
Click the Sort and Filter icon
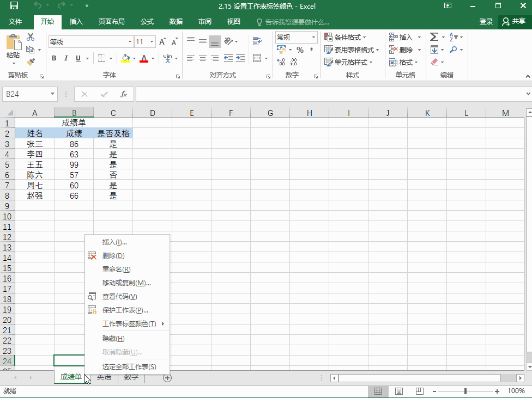tap(454, 36)
